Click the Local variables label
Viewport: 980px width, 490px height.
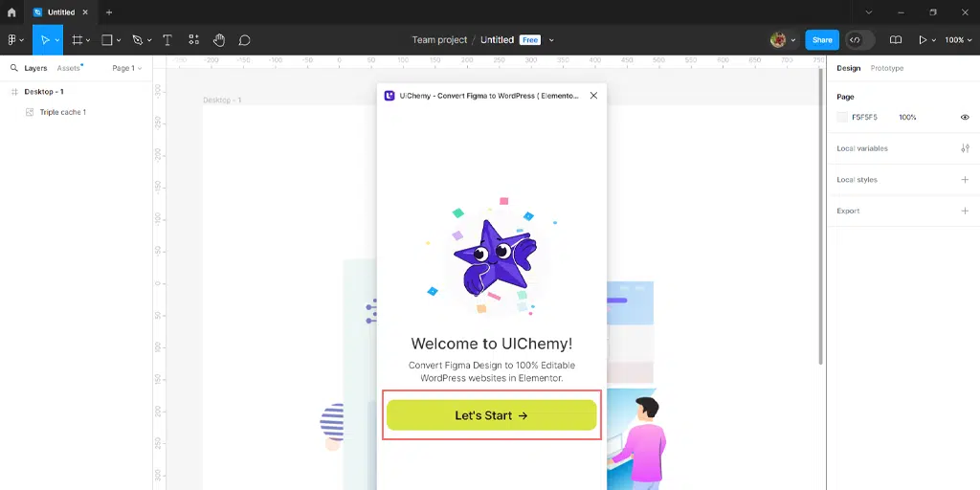[862, 148]
